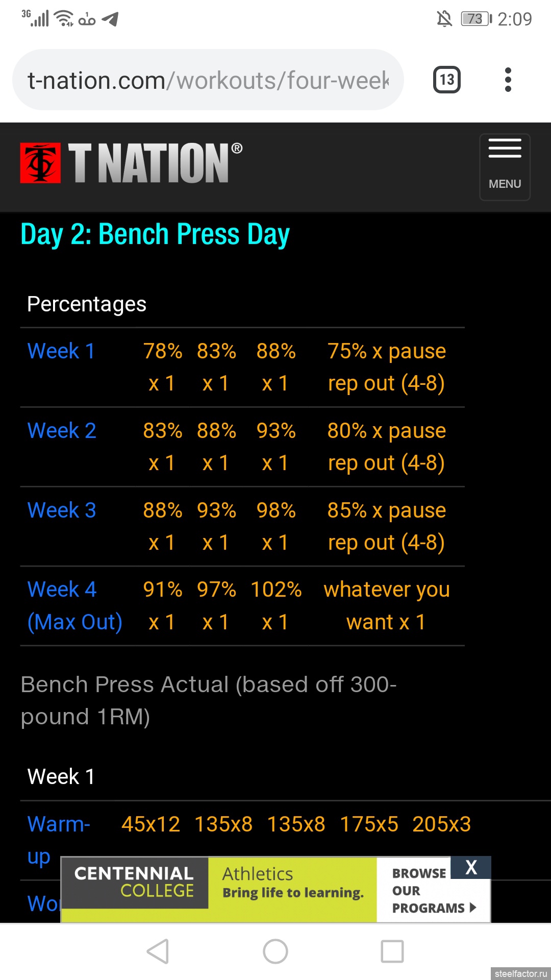Open the hamburger MENU button

click(505, 167)
